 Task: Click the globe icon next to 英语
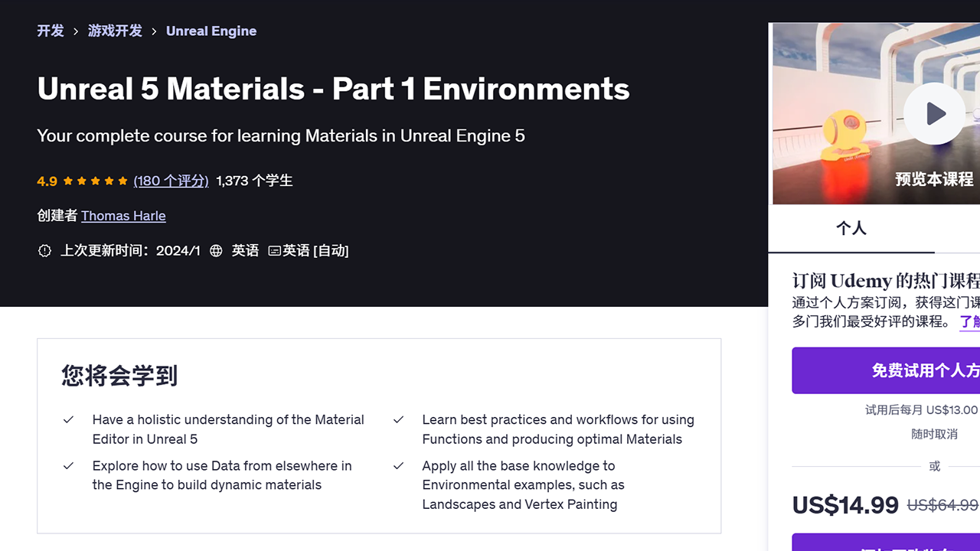[215, 250]
